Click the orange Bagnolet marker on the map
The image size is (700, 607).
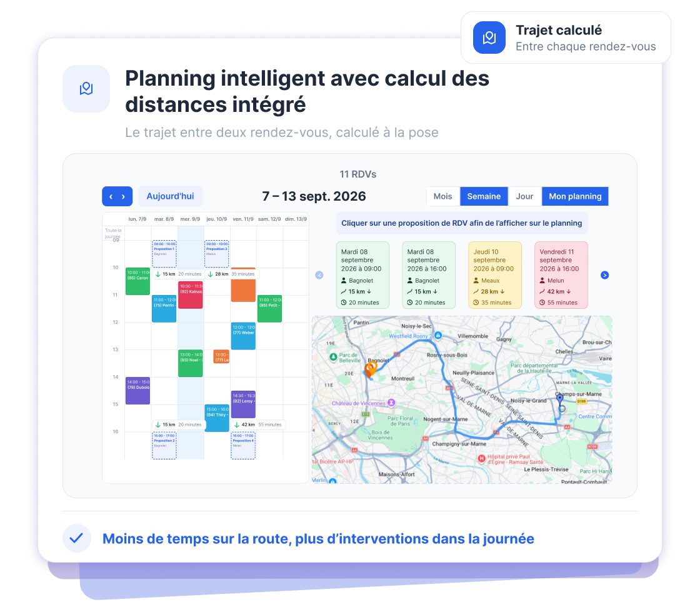pyautogui.click(x=370, y=369)
